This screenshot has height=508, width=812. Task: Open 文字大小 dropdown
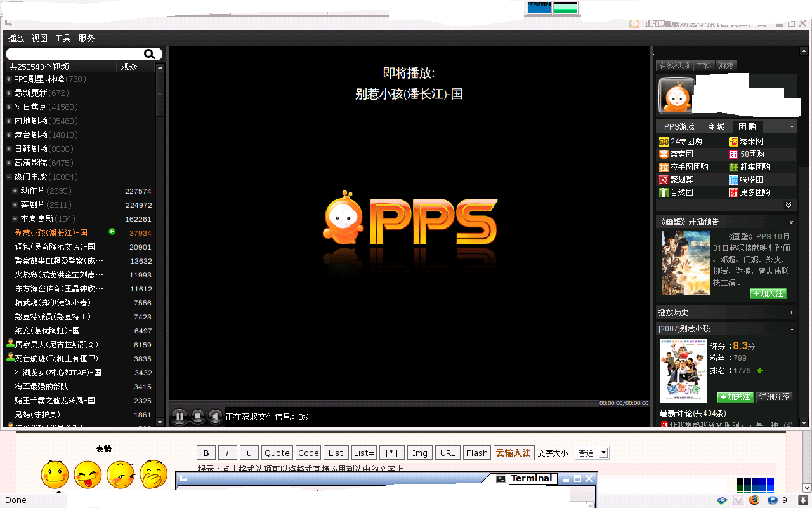pos(592,453)
